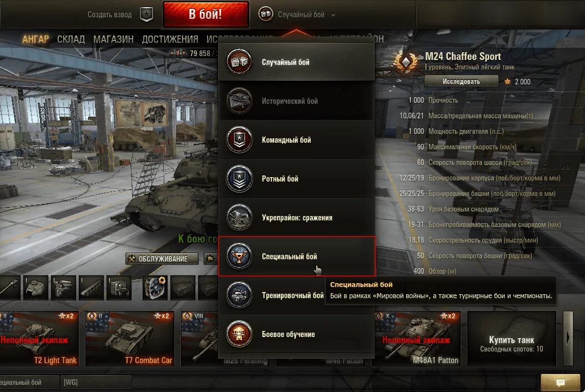Select the Random battle dice icon

point(239,62)
